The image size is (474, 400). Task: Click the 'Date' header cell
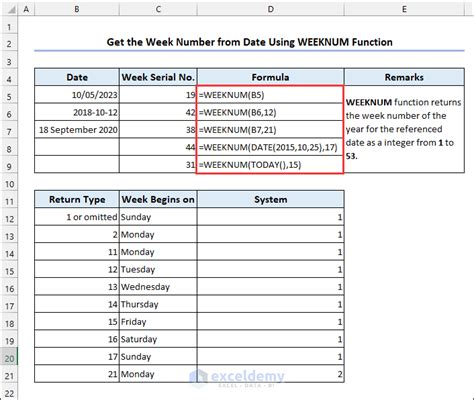point(77,77)
